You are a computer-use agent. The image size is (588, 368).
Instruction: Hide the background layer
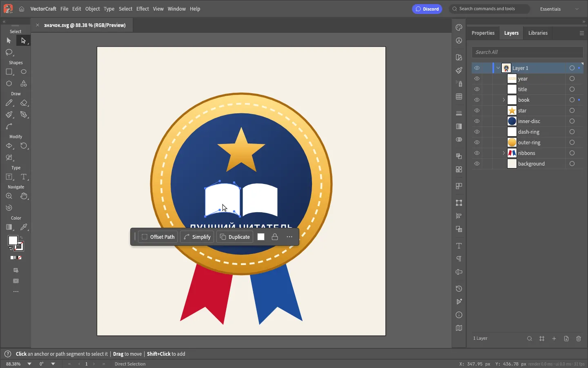pyautogui.click(x=477, y=164)
